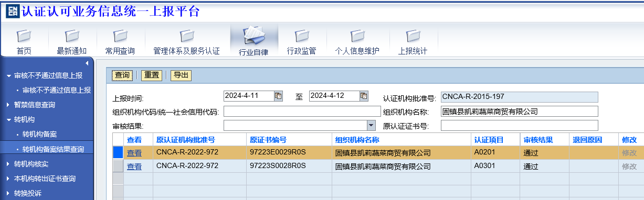Collapse the 转机构 tree node
This screenshot has width=644, height=200.
[8, 120]
